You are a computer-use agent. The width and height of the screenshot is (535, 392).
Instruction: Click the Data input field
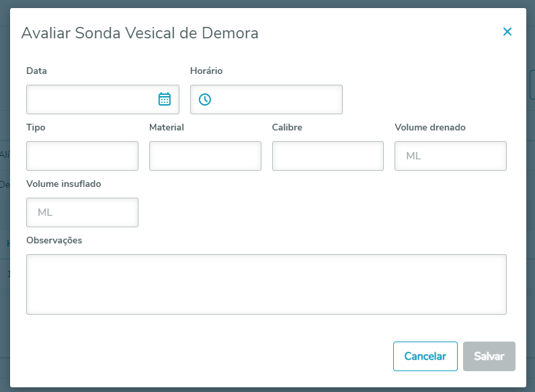91,100
